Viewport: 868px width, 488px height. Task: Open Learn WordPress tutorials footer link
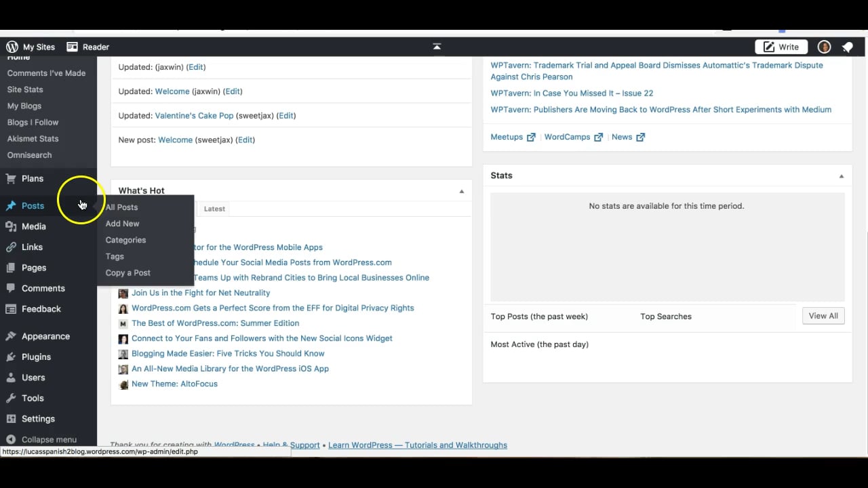coord(418,445)
